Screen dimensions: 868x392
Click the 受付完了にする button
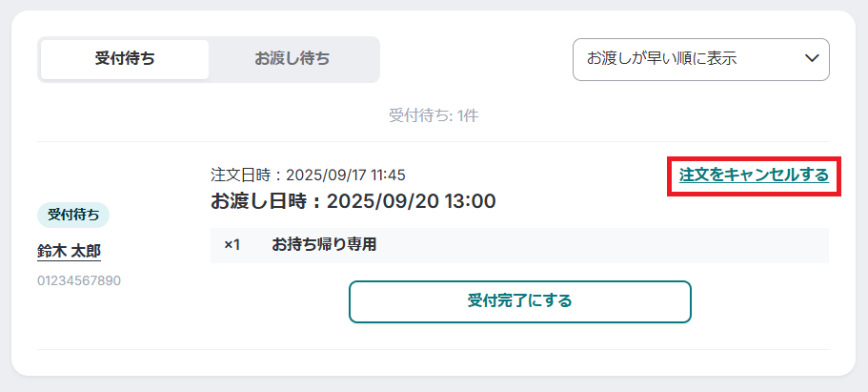click(x=520, y=301)
